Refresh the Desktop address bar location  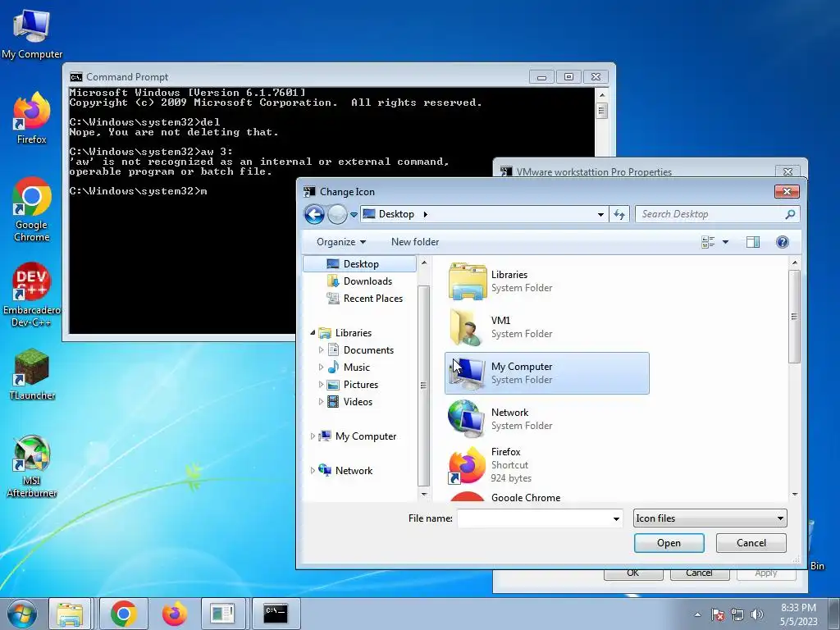point(619,214)
